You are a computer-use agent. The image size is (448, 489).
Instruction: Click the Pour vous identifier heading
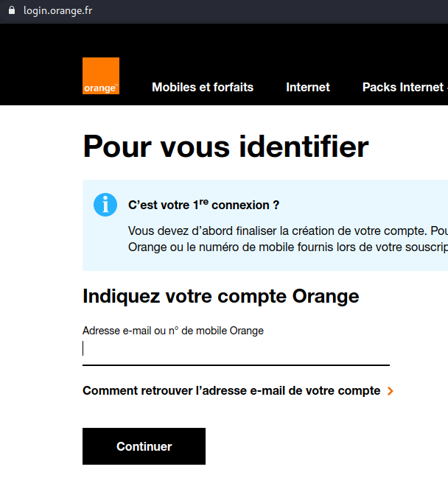[225, 147]
